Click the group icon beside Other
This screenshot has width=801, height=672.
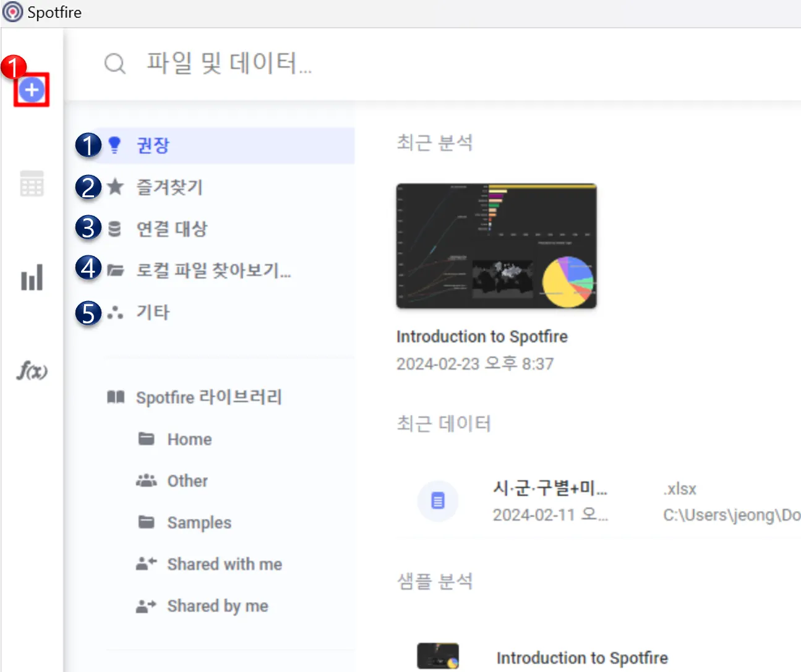coord(147,480)
